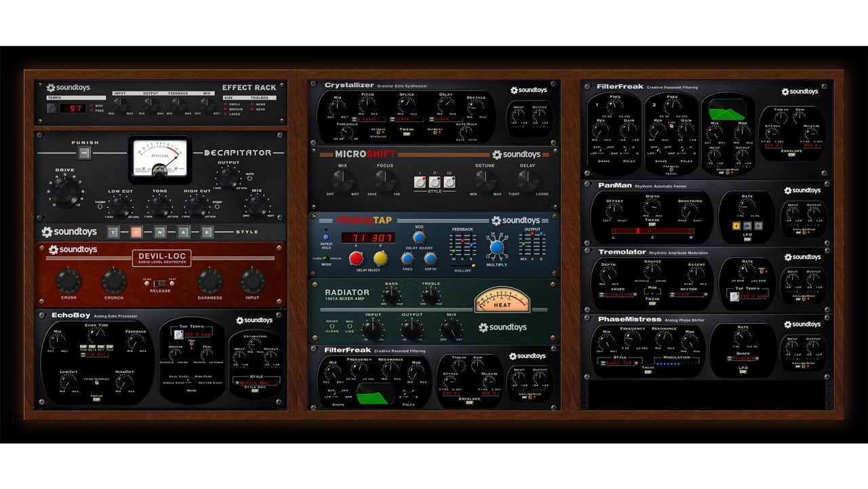Select MicroShift style II button
Image resolution: width=868 pixels, height=489 pixels.
(435, 182)
